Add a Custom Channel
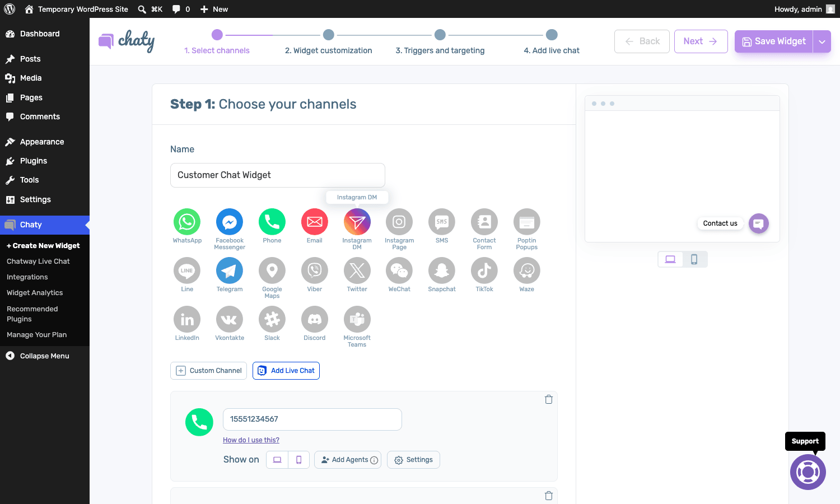The image size is (840, 504). (208, 371)
